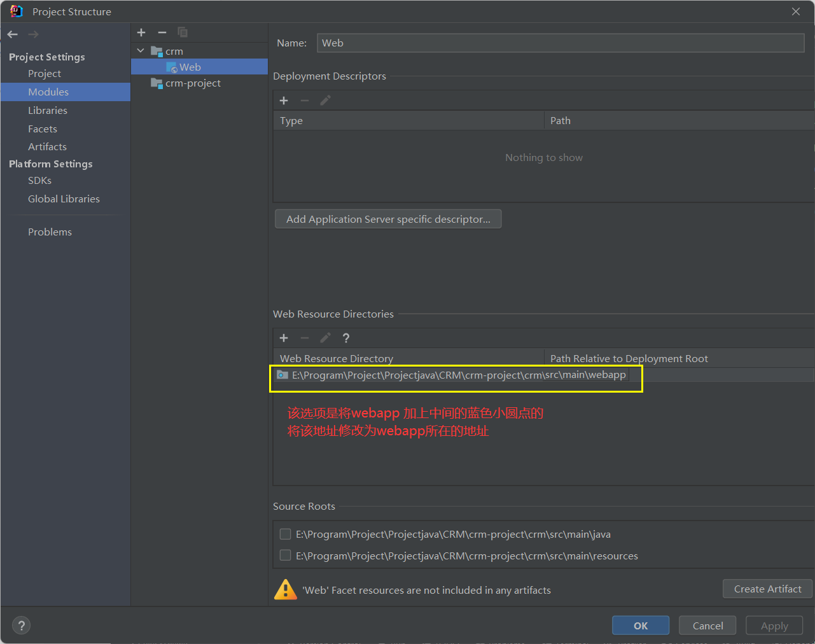This screenshot has height=644, width=815.
Task: Click Path Relative to Deployment Root header
Action: [679, 358]
